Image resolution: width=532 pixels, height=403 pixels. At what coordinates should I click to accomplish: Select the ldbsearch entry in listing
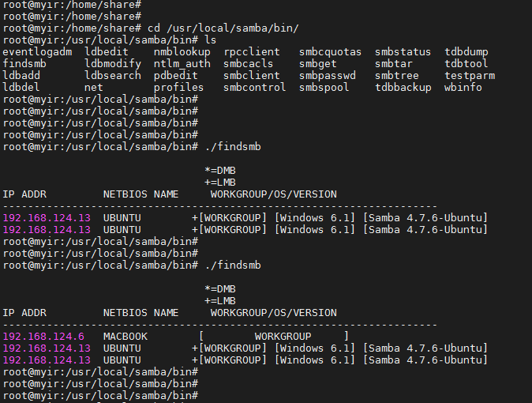pos(113,76)
